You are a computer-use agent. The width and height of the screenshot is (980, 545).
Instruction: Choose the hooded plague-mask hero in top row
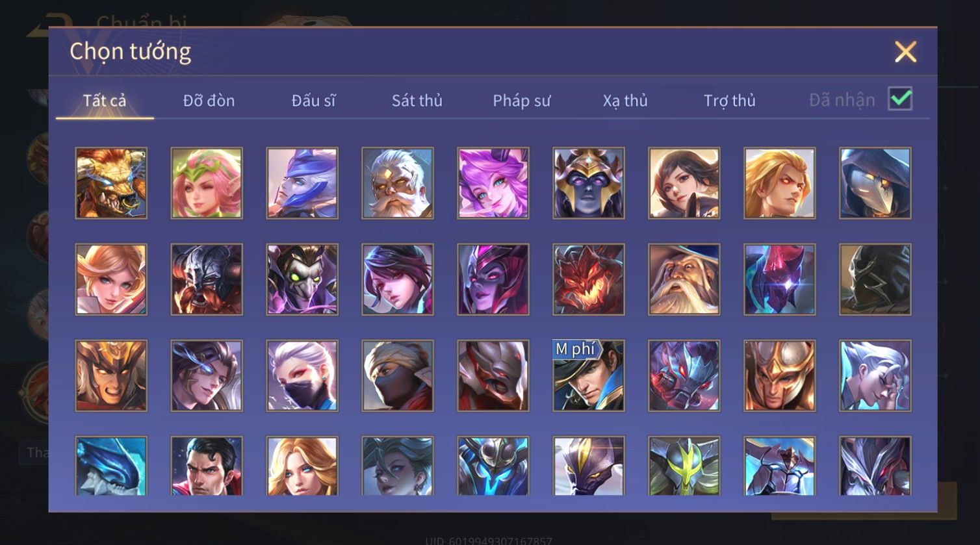click(875, 183)
